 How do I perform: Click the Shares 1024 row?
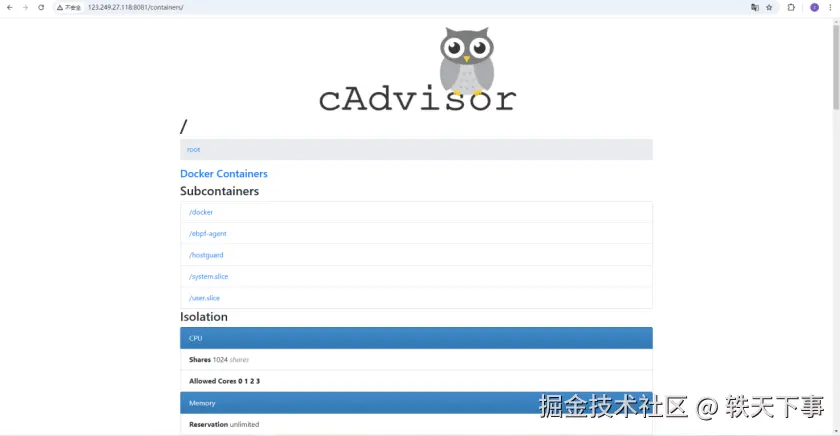click(x=416, y=359)
